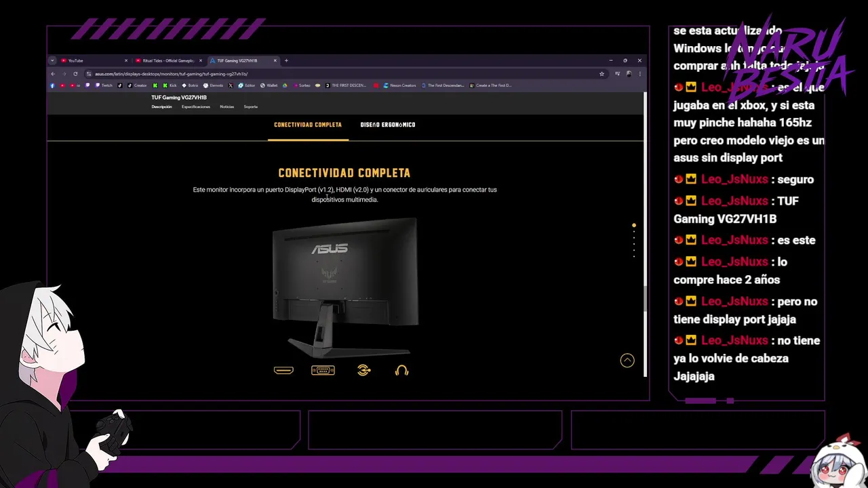The height and width of the screenshot is (488, 868).
Task: View site information icon in address bar
Action: [x=89, y=74]
